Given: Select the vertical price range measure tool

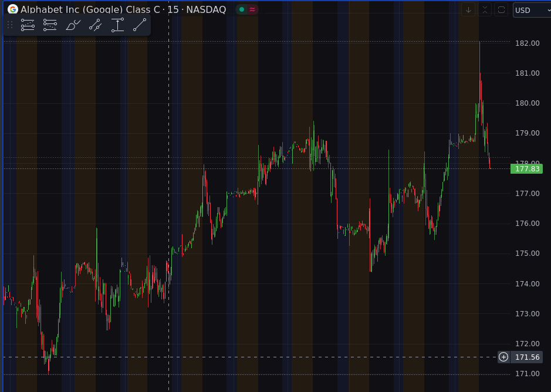Looking at the screenshot, I should 117,25.
